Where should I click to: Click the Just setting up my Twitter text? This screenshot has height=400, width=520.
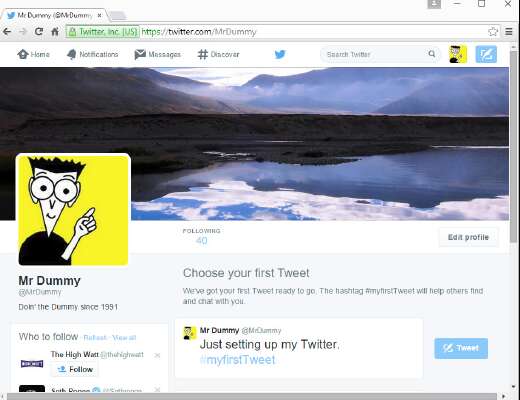click(x=269, y=344)
